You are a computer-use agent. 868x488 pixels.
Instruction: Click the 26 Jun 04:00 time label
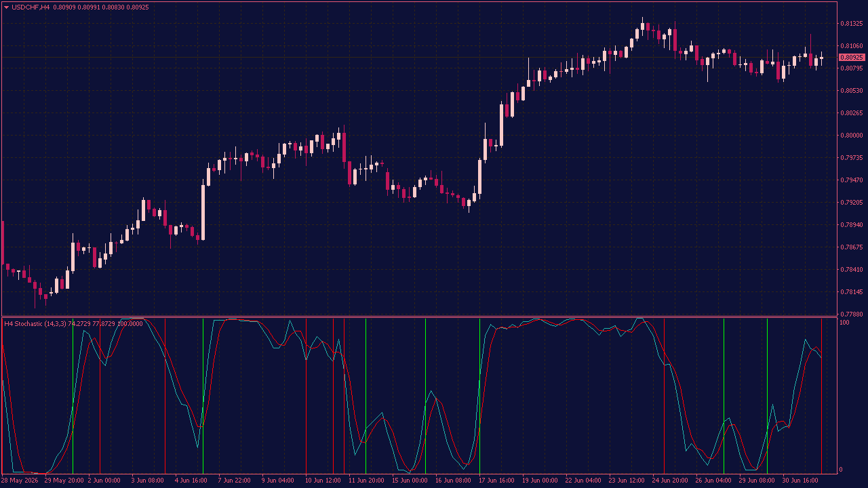[713, 481]
